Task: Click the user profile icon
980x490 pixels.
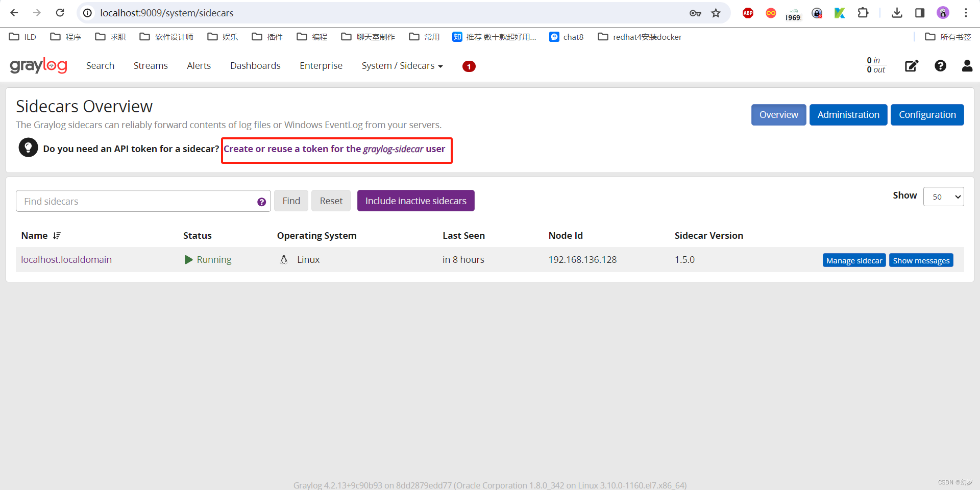Action: [967, 66]
